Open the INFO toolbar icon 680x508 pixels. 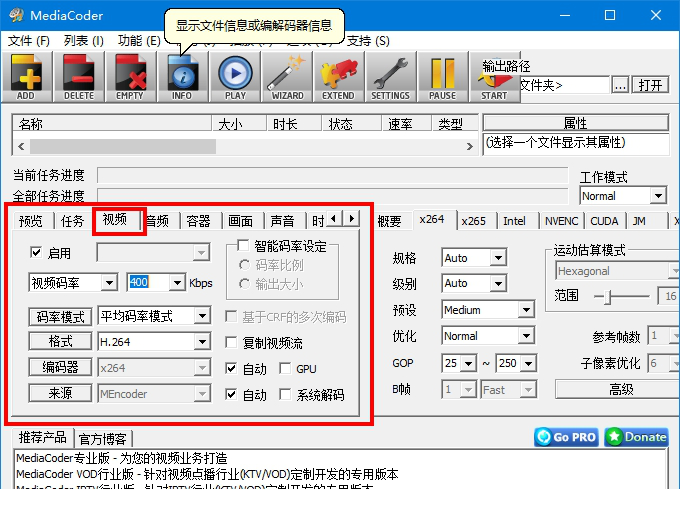[183, 77]
